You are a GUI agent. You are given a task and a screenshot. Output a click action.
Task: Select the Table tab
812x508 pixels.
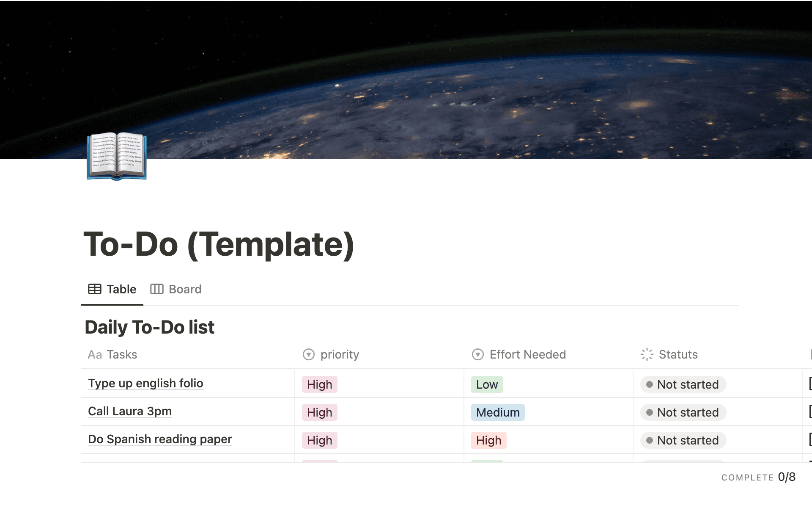point(112,289)
